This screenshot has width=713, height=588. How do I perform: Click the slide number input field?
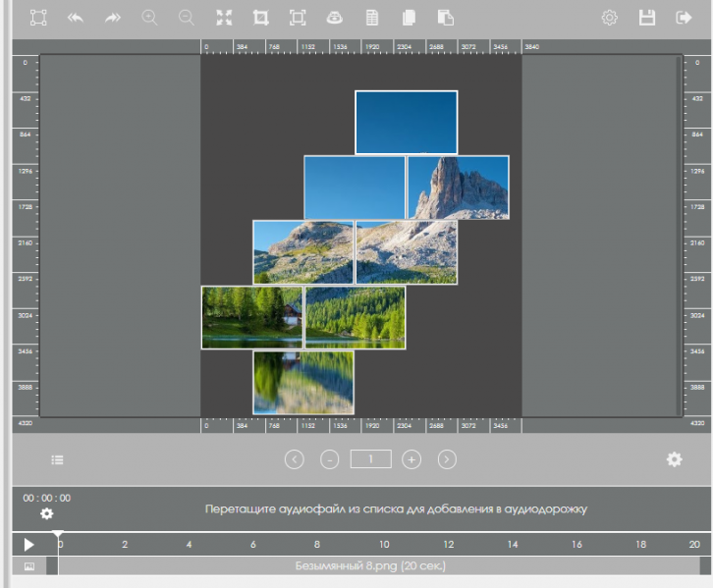[x=370, y=458]
